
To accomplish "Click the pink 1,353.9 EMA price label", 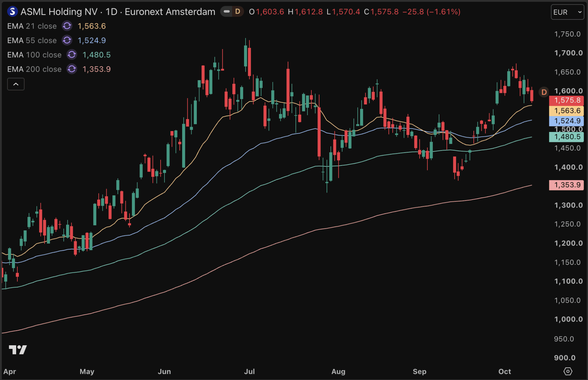I will pyautogui.click(x=566, y=185).
